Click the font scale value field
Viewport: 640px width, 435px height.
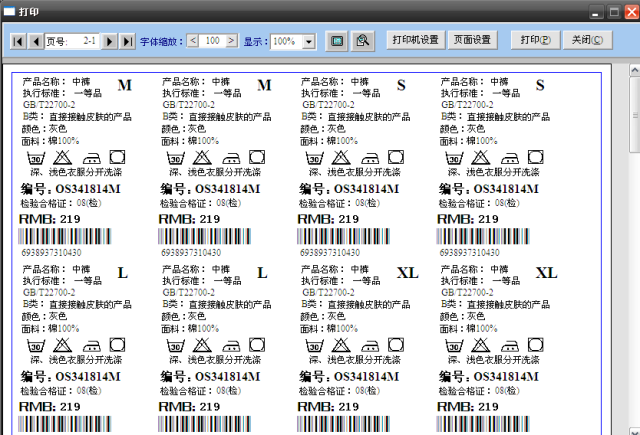[212, 41]
